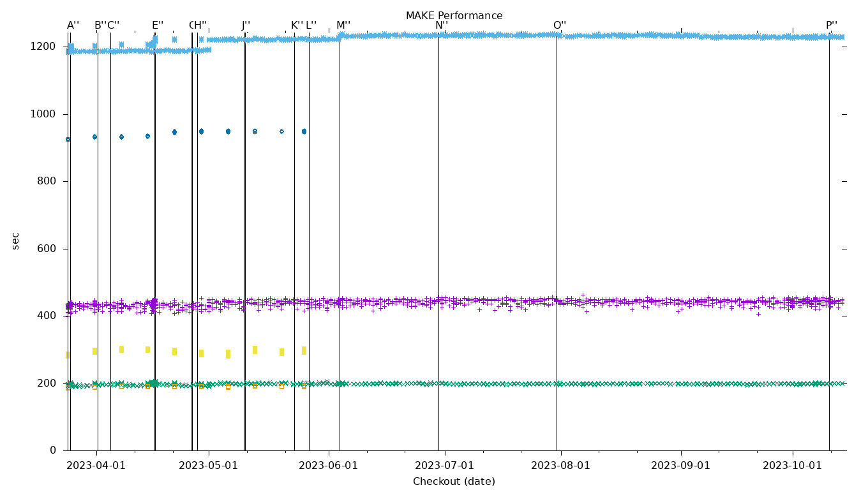The height and width of the screenshot is (490, 868).
Task: Select the K'' marker label
Action: tap(297, 26)
